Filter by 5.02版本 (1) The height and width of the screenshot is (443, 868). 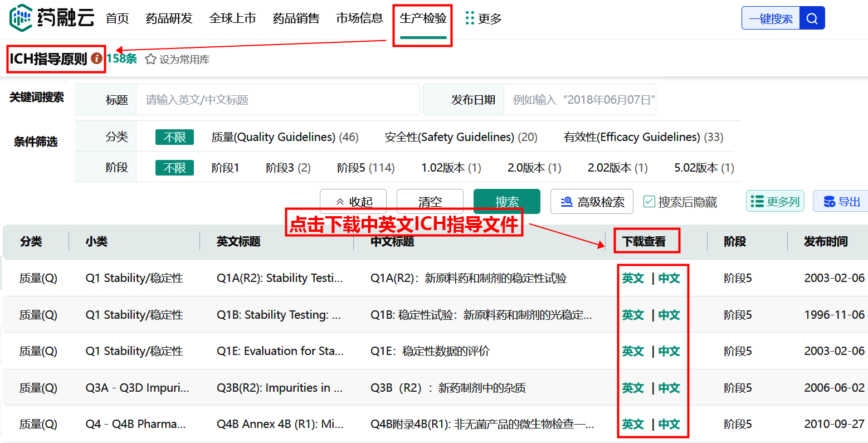pos(704,168)
